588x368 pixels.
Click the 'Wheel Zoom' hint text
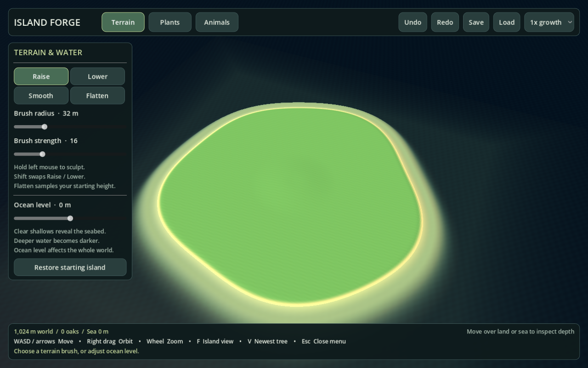[165, 341]
